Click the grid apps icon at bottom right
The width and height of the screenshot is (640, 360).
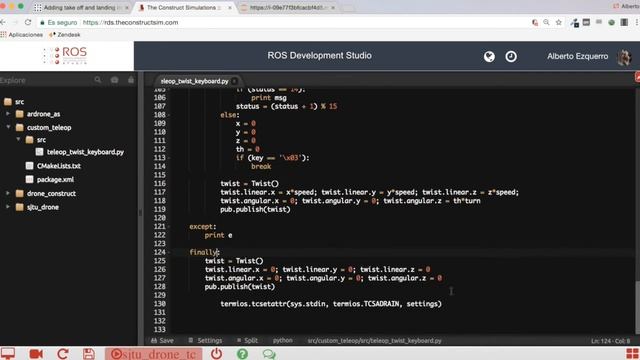632,354
